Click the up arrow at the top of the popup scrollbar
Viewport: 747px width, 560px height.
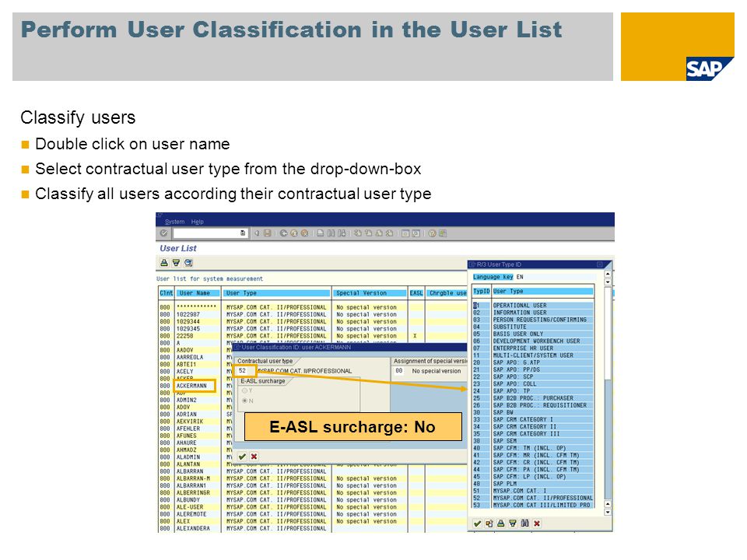(x=608, y=274)
